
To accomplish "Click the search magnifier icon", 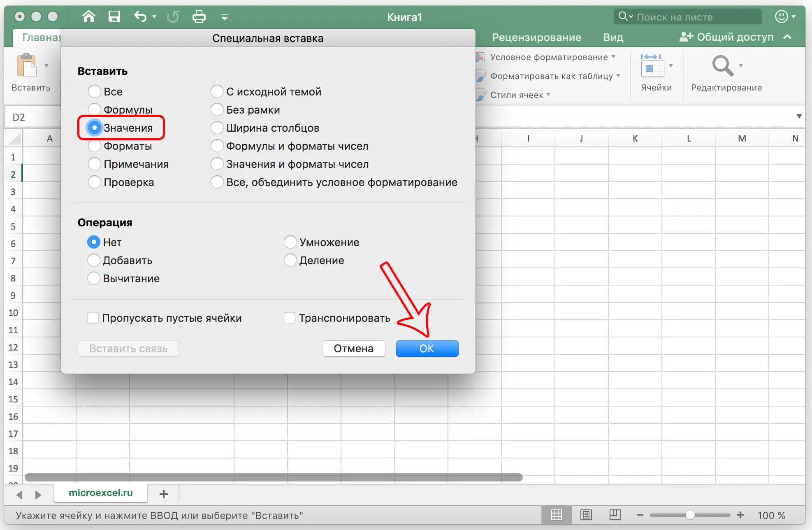I will (x=623, y=16).
